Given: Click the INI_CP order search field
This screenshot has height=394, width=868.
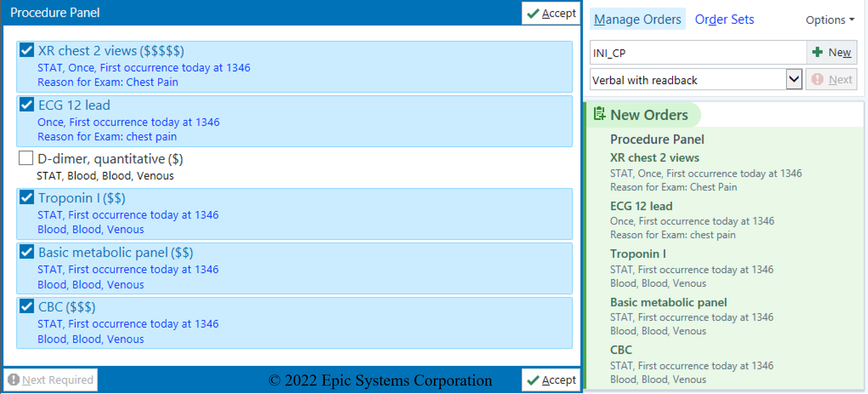Looking at the screenshot, I should point(697,53).
